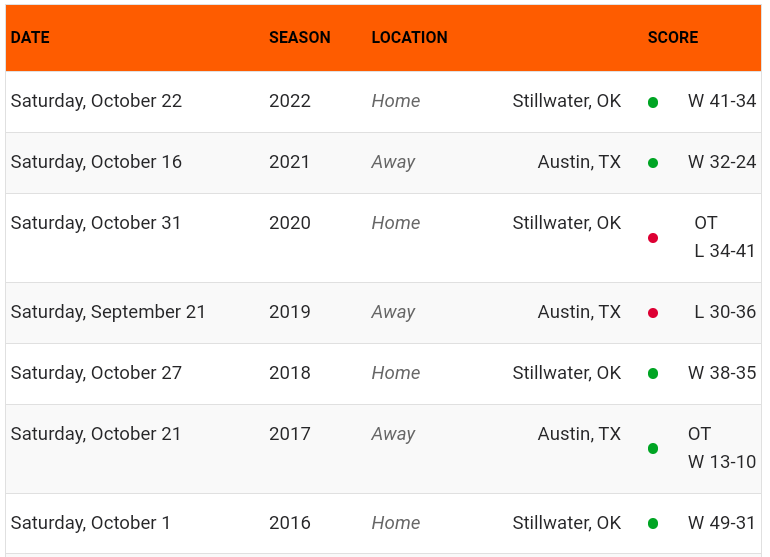Click Stillwater, OK in the 2018 row
770x557 pixels.
566,373
